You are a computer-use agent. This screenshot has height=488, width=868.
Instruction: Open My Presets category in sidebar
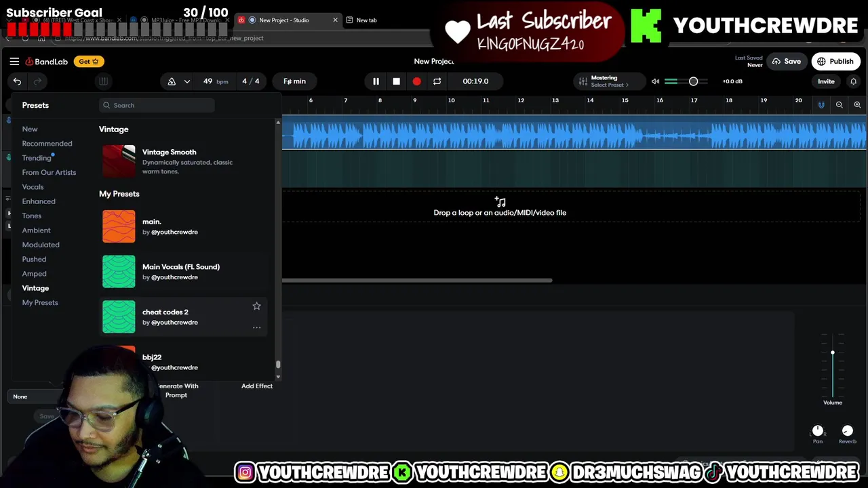tap(40, 302)
